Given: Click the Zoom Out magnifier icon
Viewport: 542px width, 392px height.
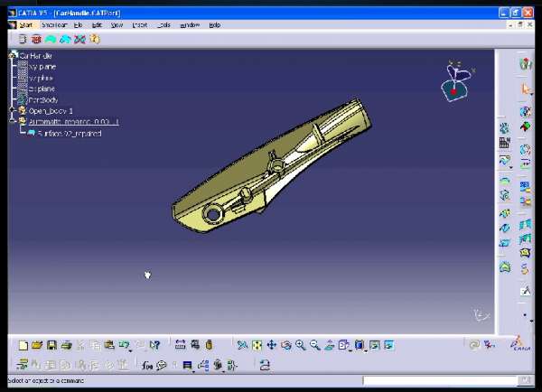Looking at the screenshot, I should tap(315, 345).
